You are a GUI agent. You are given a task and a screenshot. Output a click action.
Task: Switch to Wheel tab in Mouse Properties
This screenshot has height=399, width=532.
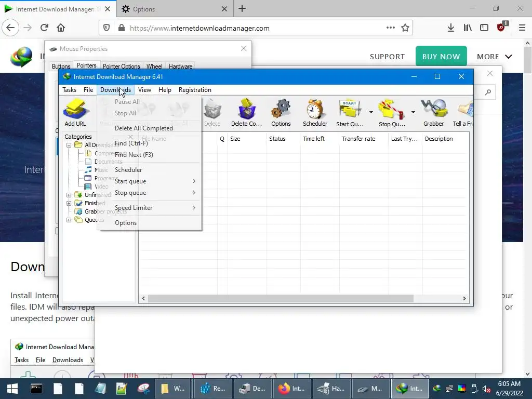click(154, 66)
